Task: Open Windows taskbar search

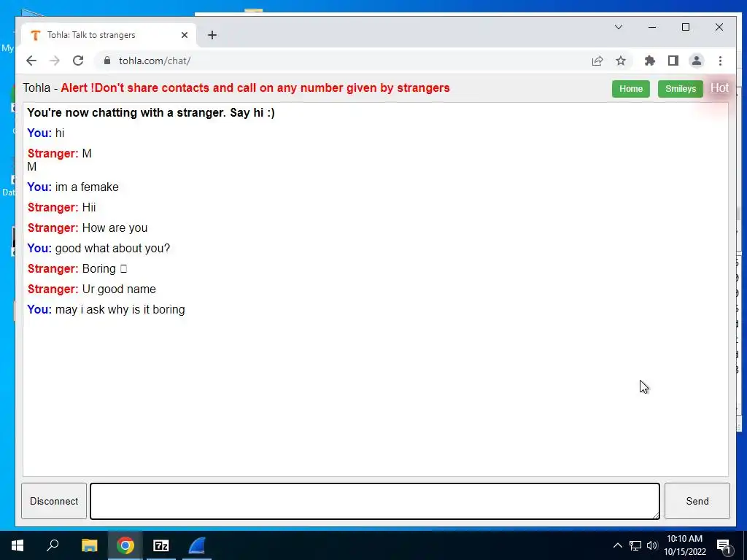Action: [x=53, y=545]
